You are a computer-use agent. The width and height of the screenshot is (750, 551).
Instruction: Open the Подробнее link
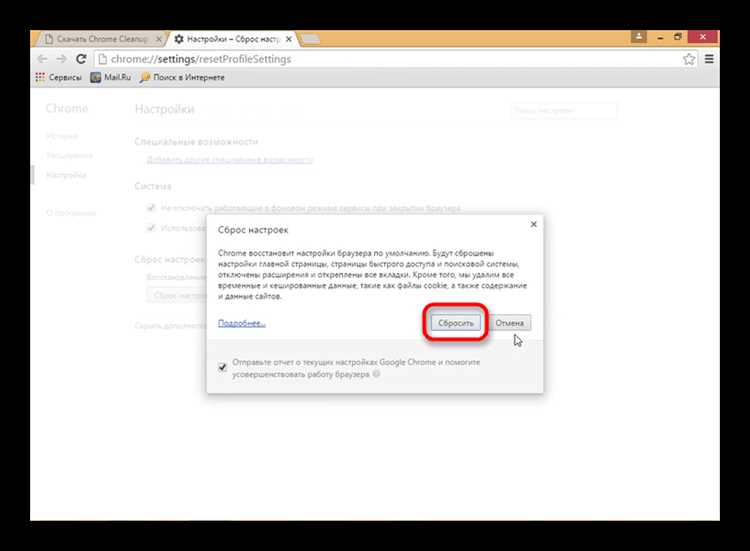242,323
